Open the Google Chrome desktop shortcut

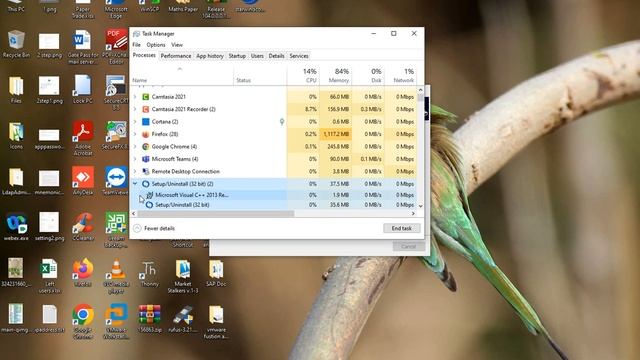click(x=83, y=315)
